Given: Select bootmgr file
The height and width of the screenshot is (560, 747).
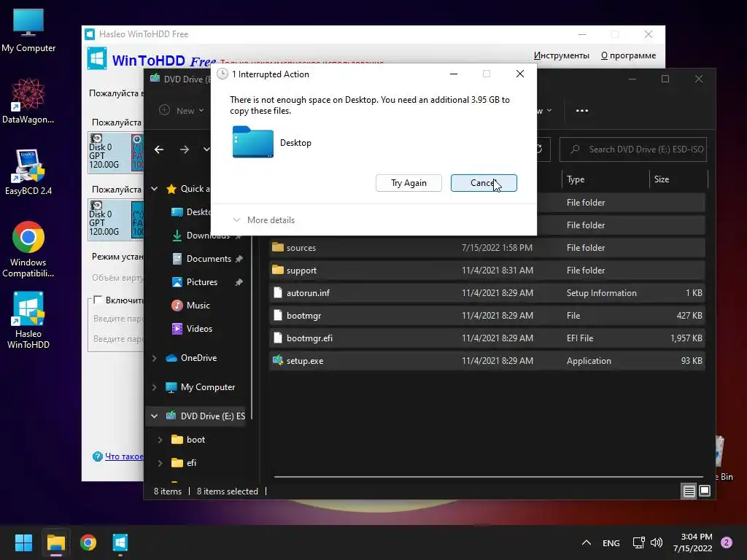Looking at the screenshot, I should [487, 315].
